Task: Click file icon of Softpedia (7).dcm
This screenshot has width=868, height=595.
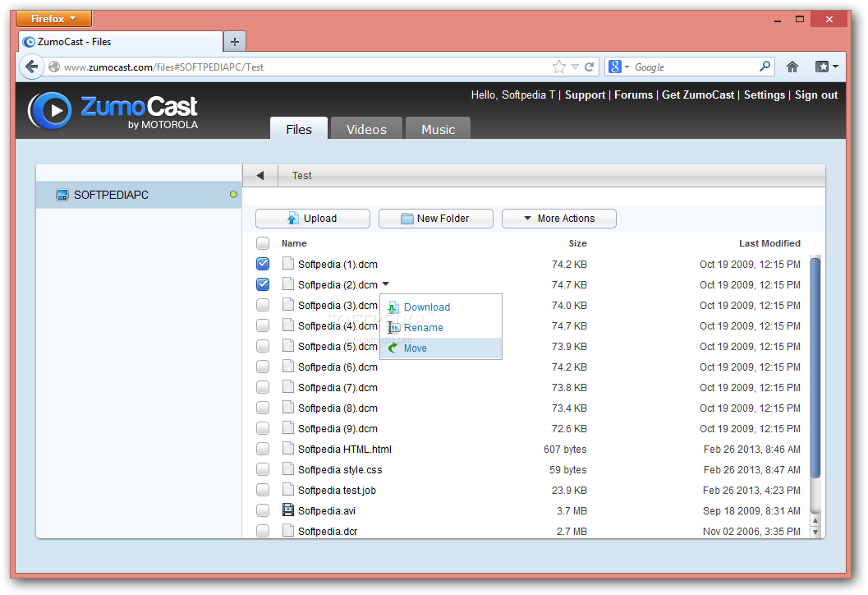Action: pyautogui.click(x=288, y=386)
